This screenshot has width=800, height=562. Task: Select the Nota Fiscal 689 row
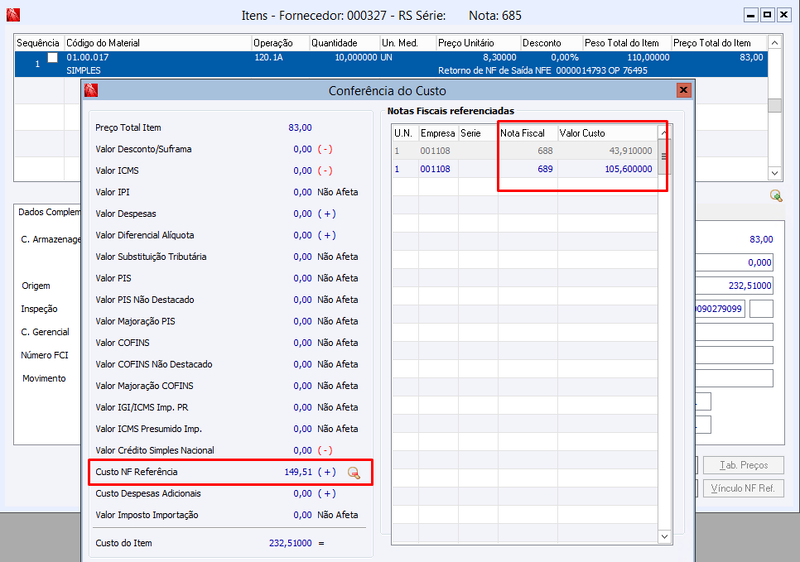click(x=524, y=169)
